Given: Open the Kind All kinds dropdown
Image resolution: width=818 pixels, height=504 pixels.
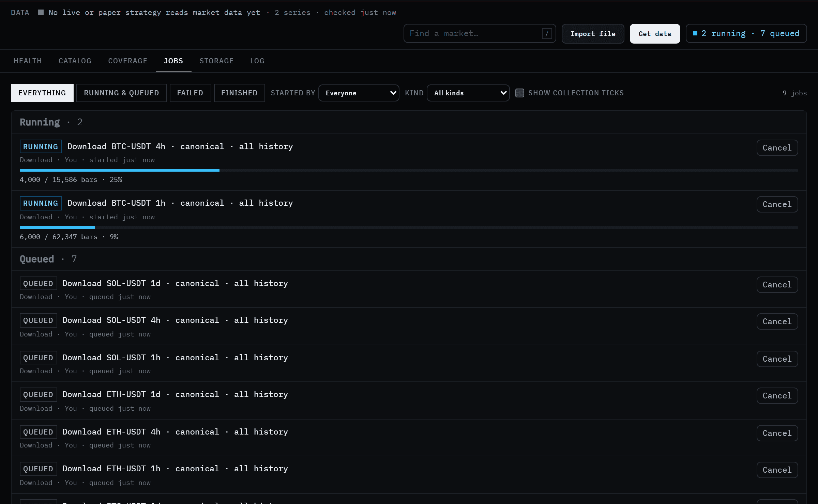Looking at the screenshot, I should click(468, 93).
